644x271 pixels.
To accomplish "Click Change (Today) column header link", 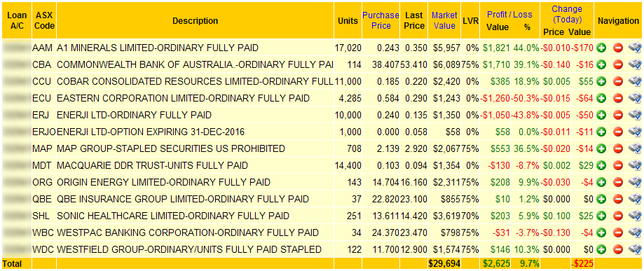I will point(567,15).
